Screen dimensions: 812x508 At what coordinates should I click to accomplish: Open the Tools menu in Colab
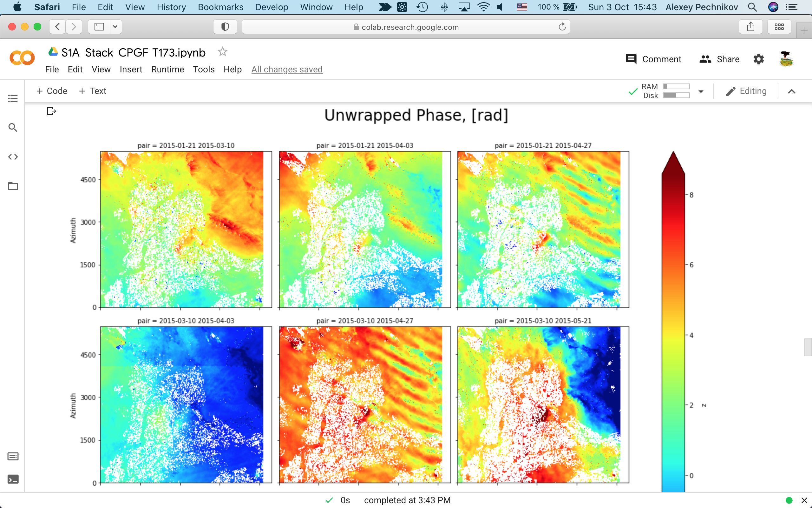click(204, 70)
